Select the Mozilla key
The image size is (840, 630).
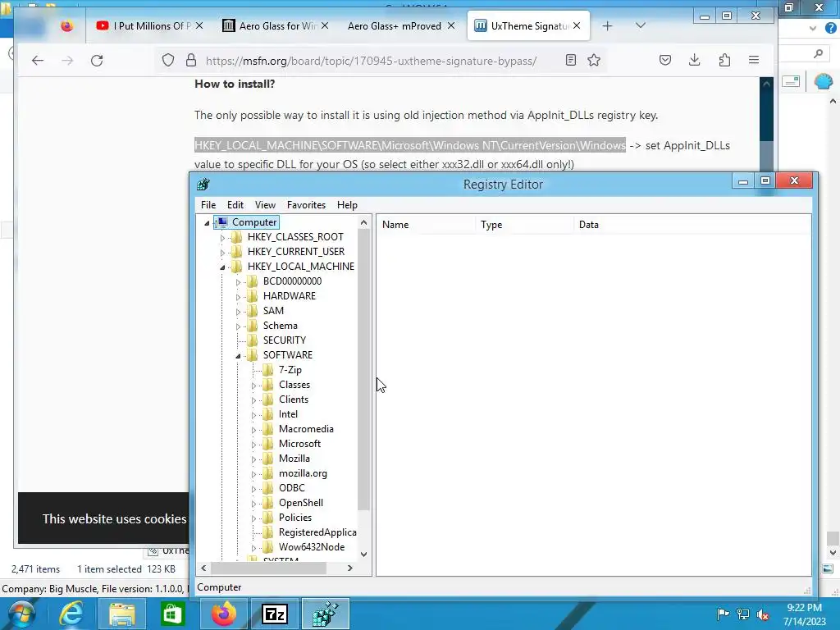(x=294, y=459)
